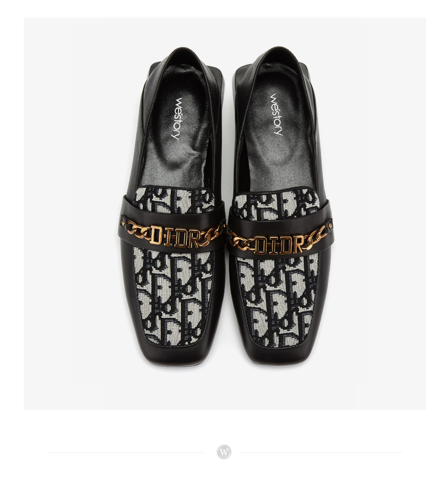Click divider line left of W logo
This screenshot has height=478, width=448.
pos(125,452)
